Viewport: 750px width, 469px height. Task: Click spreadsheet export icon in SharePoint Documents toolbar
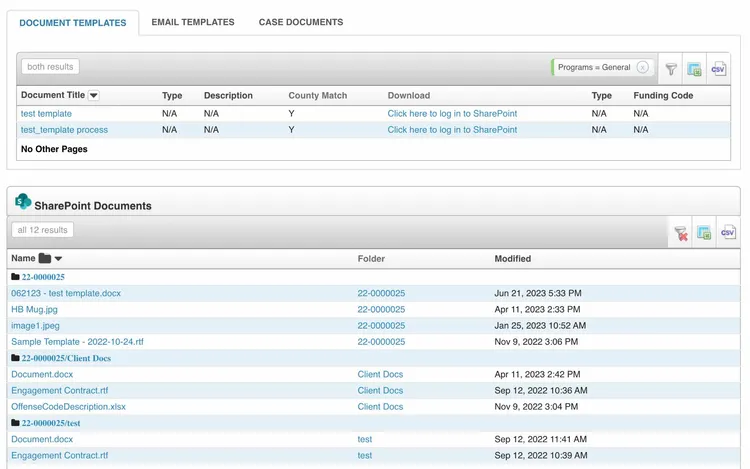coord(704,233)
